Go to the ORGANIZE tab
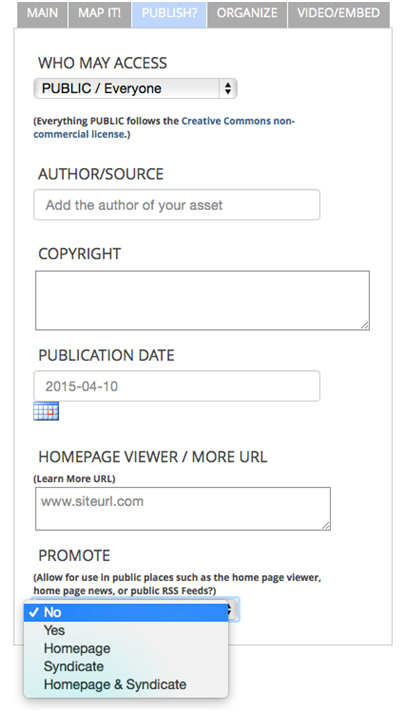Viewport: 406px width, 712px height. [x=247, y=13]
